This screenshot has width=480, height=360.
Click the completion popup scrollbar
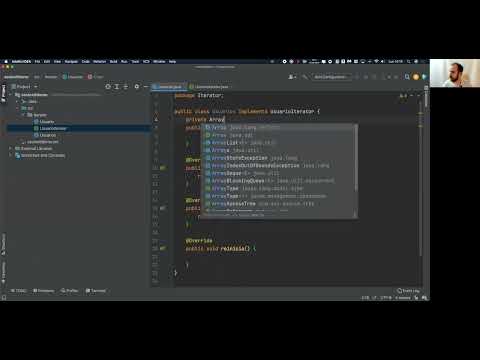(x=356, y=159)
